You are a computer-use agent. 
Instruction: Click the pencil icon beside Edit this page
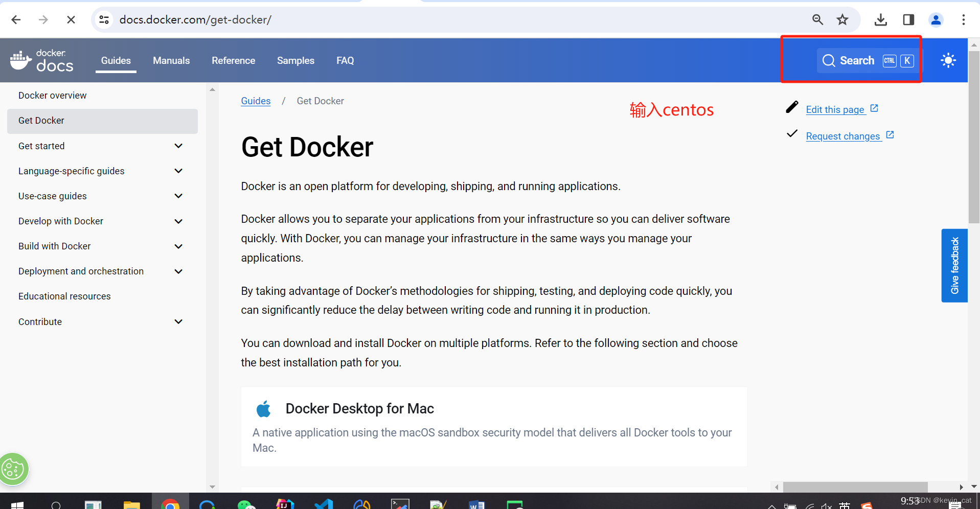[792, 107]
